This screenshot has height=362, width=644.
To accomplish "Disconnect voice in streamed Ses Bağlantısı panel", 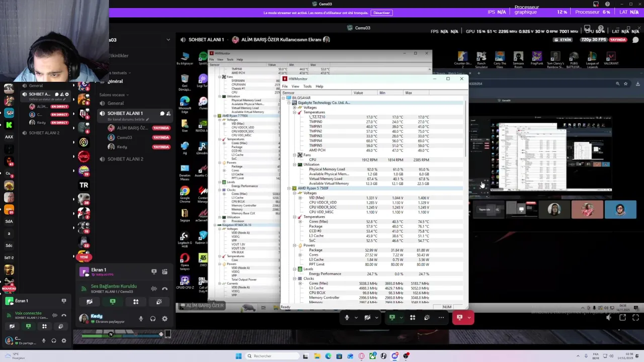I will (x=165, y=289).
